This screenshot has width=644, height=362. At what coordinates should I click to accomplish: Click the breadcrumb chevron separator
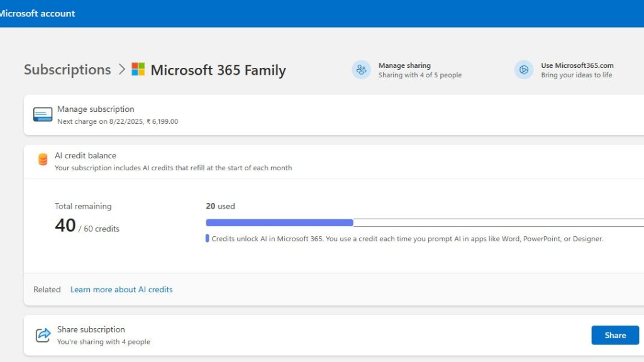(x=121, y=69)
